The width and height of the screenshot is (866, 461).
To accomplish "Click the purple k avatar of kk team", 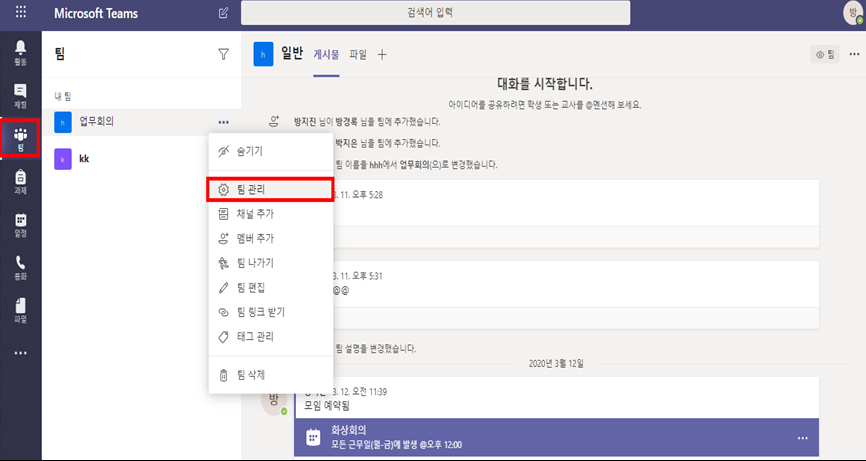I will pos(62,159).
